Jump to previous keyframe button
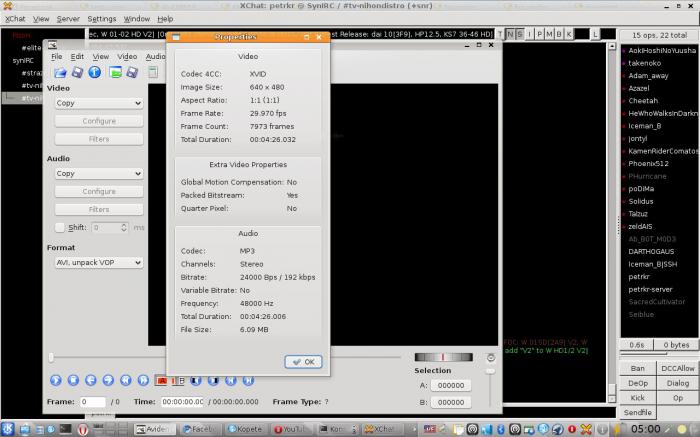The height and width of the screenshot is (437, 700). tap(125, 380)
